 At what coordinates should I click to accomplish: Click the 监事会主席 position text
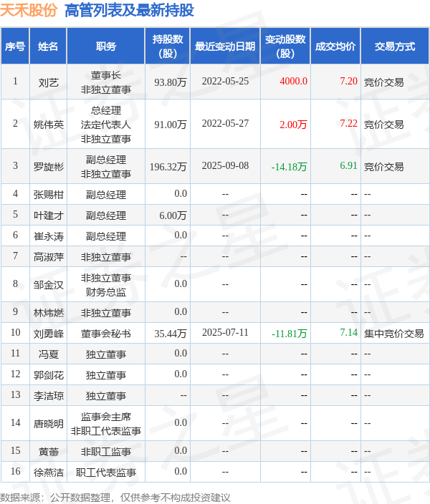pyautogui.click(x=105, y=417)
